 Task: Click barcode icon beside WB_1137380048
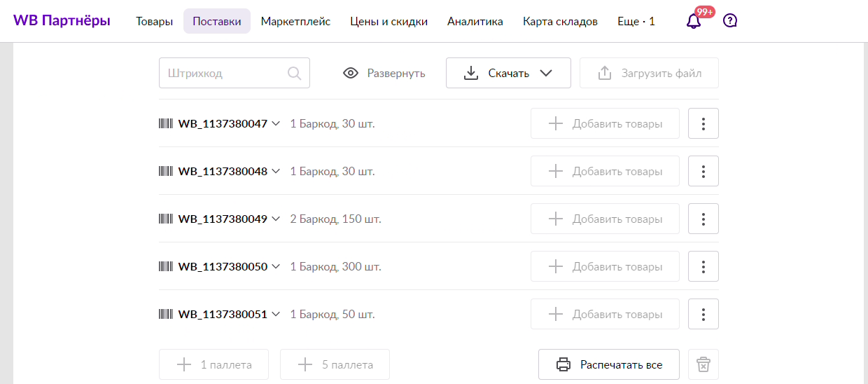click(x=166, y=171)
